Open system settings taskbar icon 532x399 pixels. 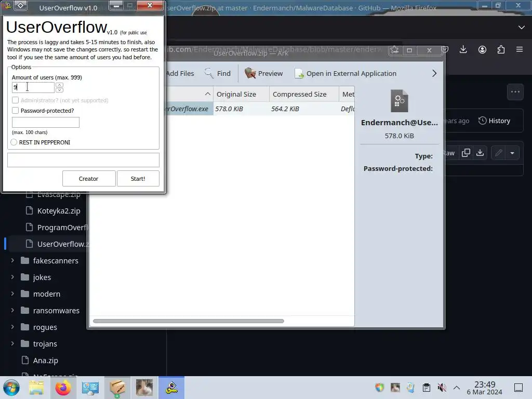pyautogui.click(x=90, y=388)
